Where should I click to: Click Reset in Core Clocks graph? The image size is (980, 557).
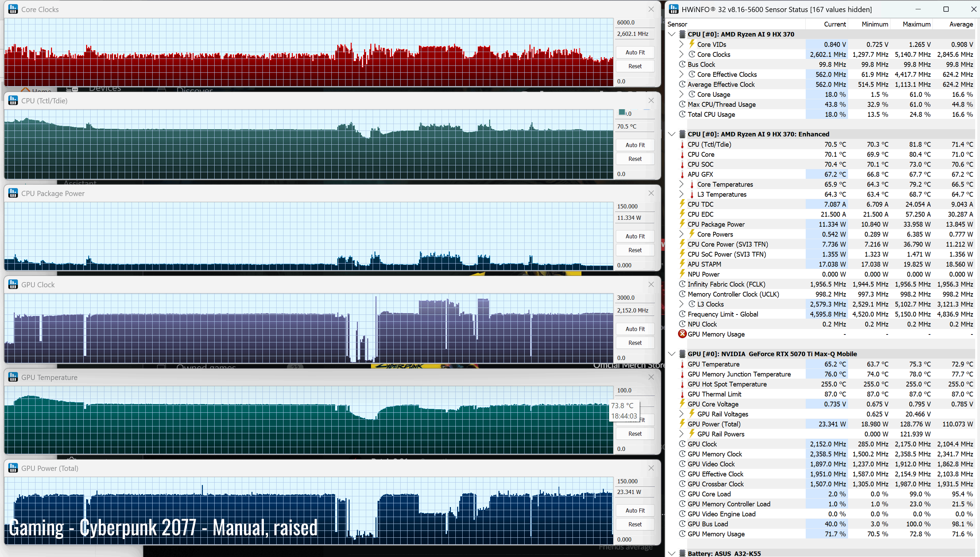point(635,66)
